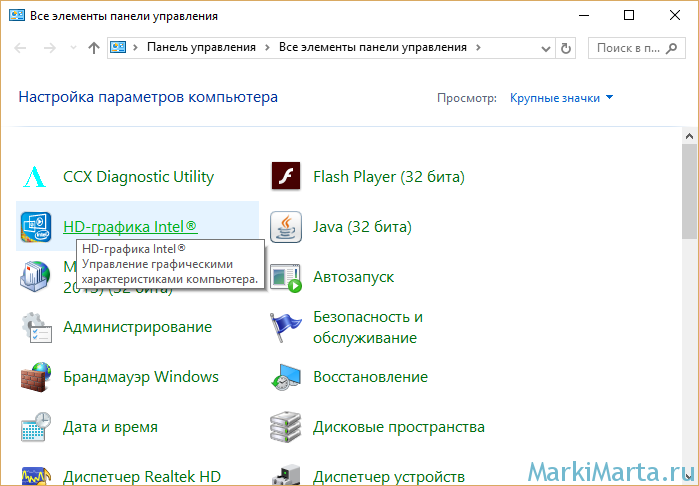Click the Восстановление icon

click(286, 377)
